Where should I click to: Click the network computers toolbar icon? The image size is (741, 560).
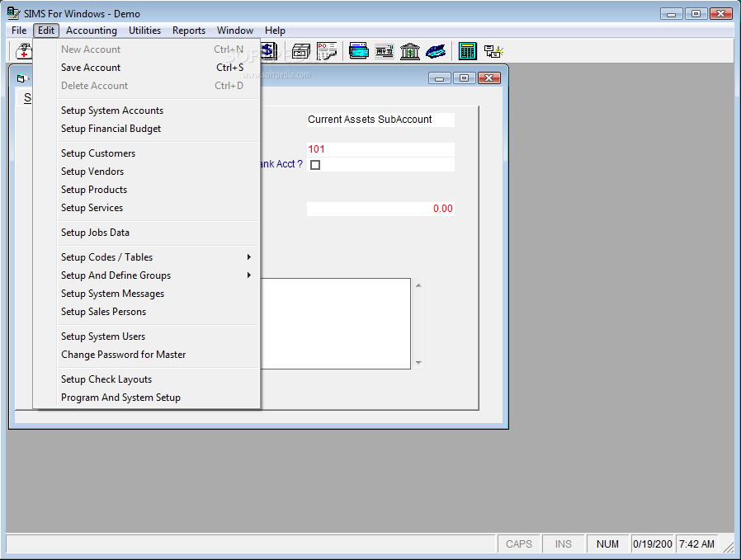(493, 51)
